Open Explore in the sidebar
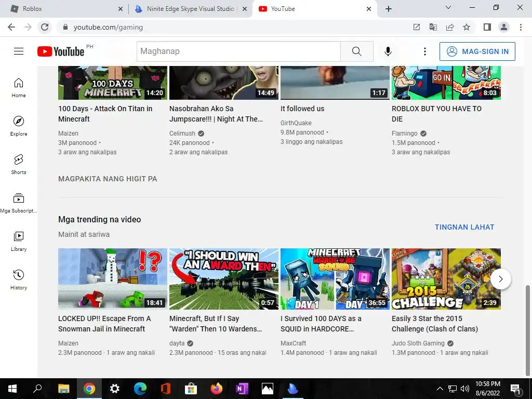 coord(19,126)
